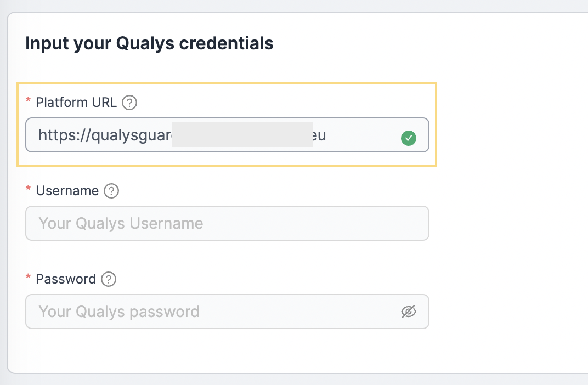Click the red asterisk beside Platform URL
Screen dimensions: 588x385
pos(28,100)
